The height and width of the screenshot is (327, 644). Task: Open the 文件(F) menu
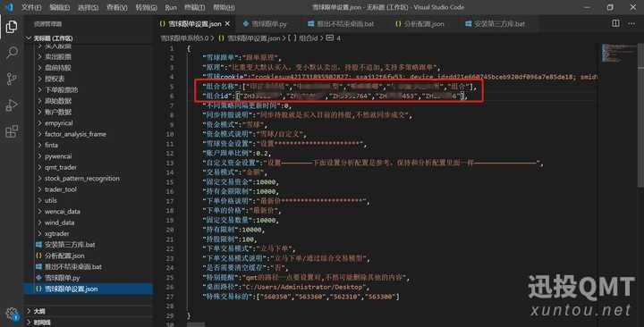point(31,7)
